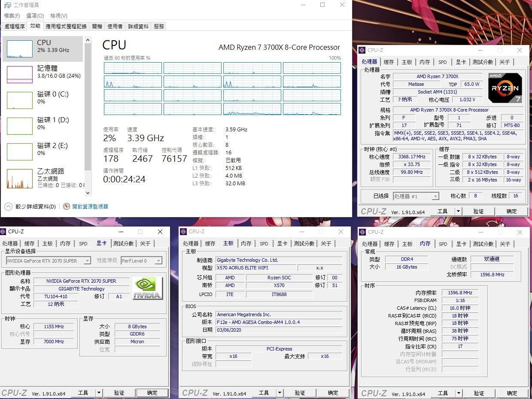This screenshot has height=399, width=532.
Task: Click the resource monitor icon
Action: 67,206
